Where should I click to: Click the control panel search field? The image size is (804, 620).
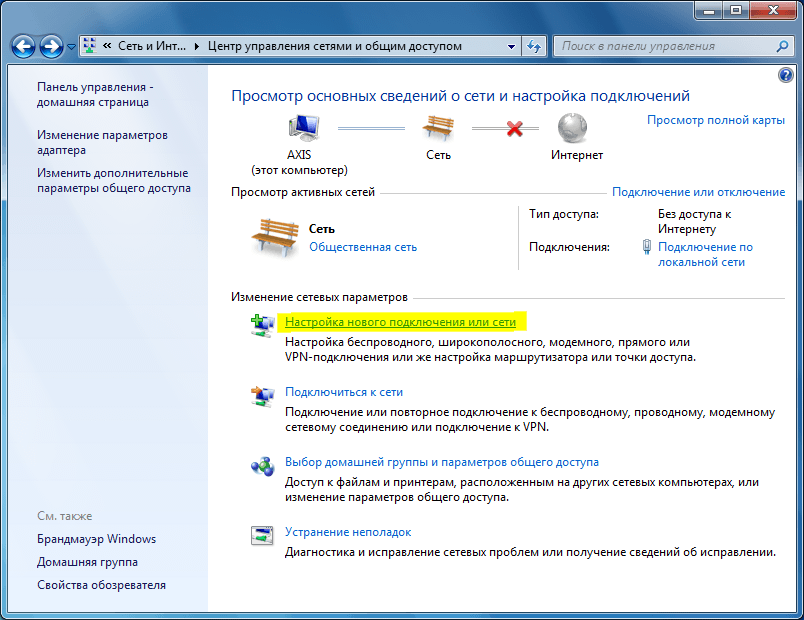[x=665, y=46]
